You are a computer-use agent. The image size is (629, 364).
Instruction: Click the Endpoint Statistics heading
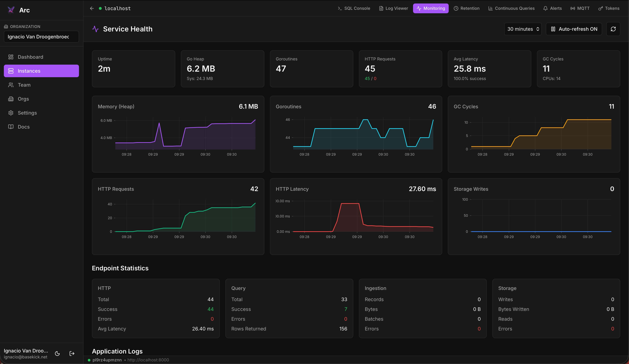point(120,268)
